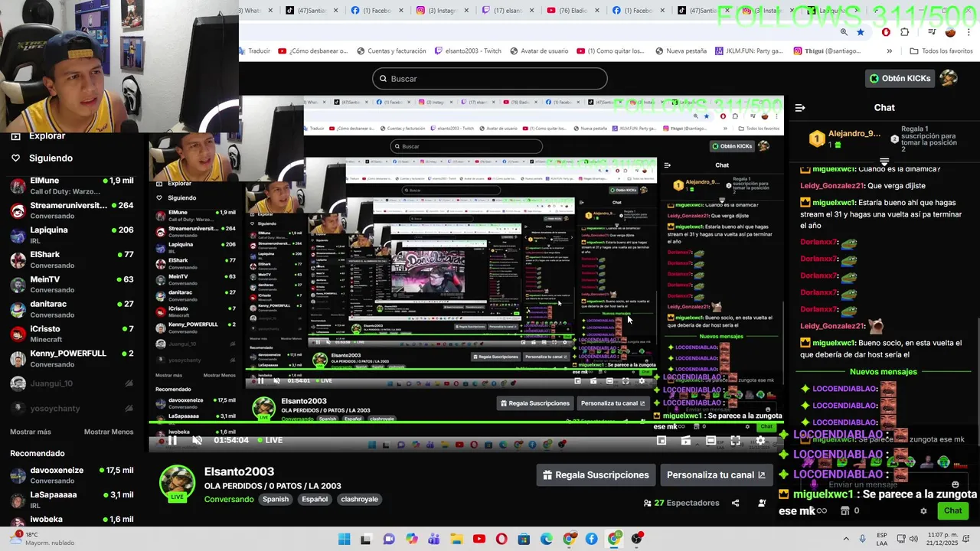This screenshot has width=980, height=551.
Task: Expand hidden bookmarks chevron
Action: (x=889, y=51)
